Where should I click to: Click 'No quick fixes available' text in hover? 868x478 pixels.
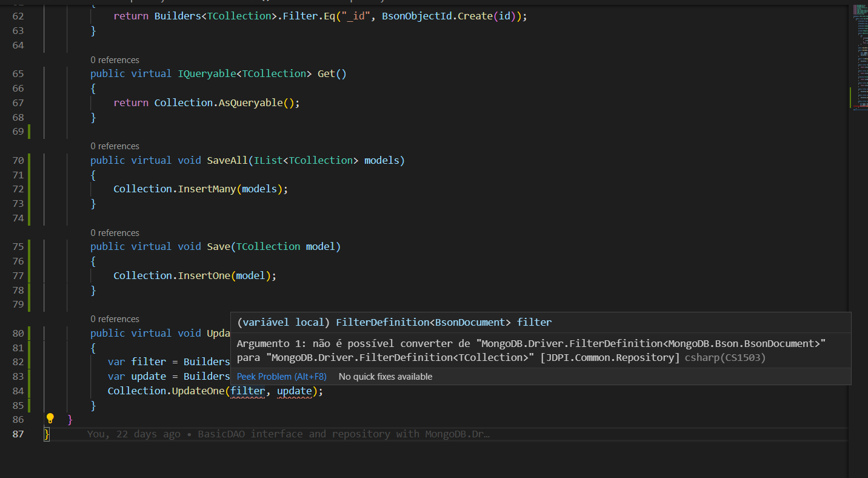coord(386,377)
